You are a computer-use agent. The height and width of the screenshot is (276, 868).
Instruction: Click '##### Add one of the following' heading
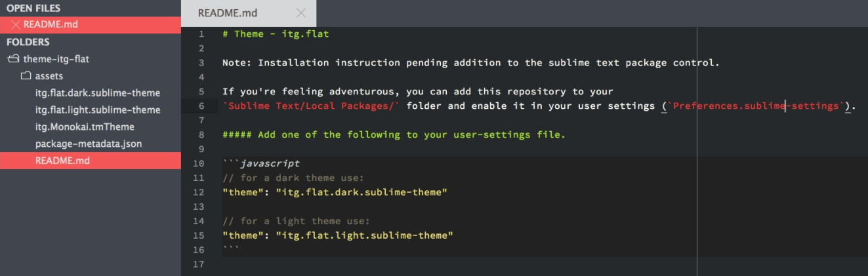(x=394, y=135)
